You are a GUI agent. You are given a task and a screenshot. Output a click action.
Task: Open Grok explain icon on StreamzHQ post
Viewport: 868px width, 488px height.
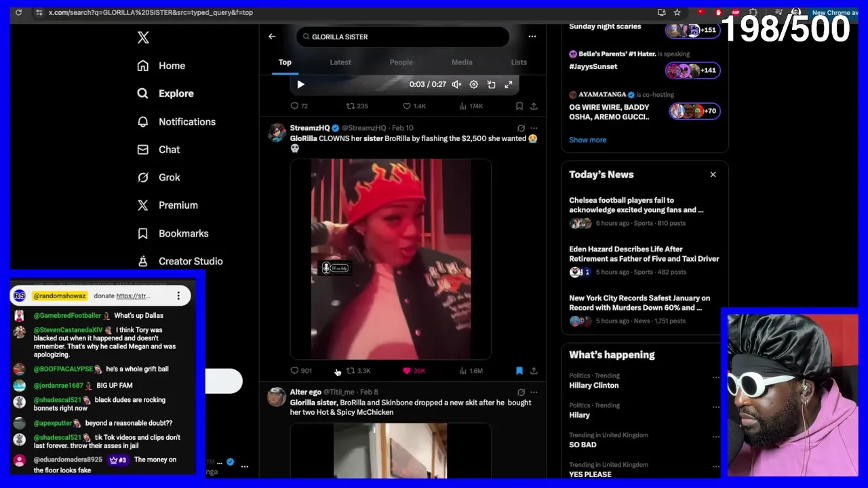521,127
